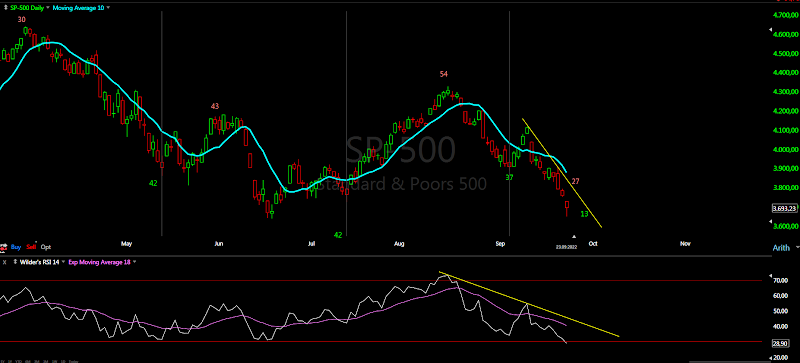800x363 pixels.
Task: Click the red 27 count label
Action: tap(576, 181)
